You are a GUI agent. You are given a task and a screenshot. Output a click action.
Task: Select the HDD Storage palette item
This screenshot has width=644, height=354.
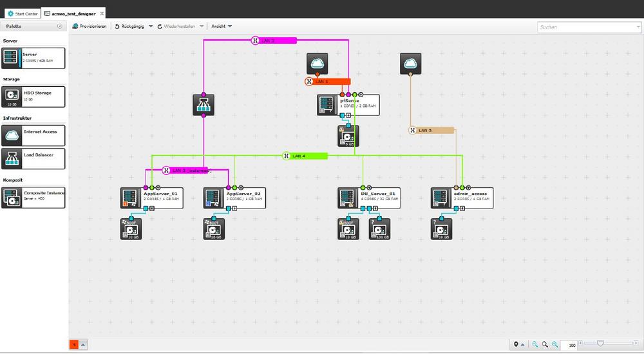pos(33,97)
